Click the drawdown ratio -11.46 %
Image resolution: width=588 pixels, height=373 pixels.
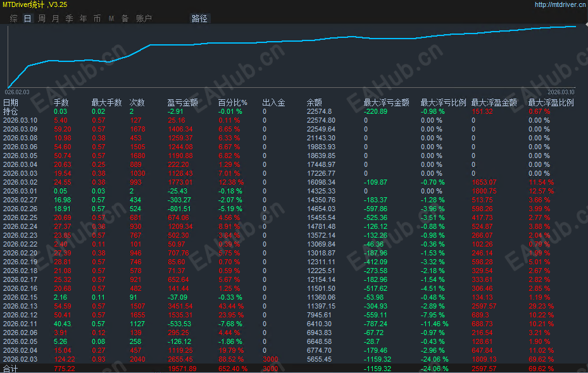[434, 324]
